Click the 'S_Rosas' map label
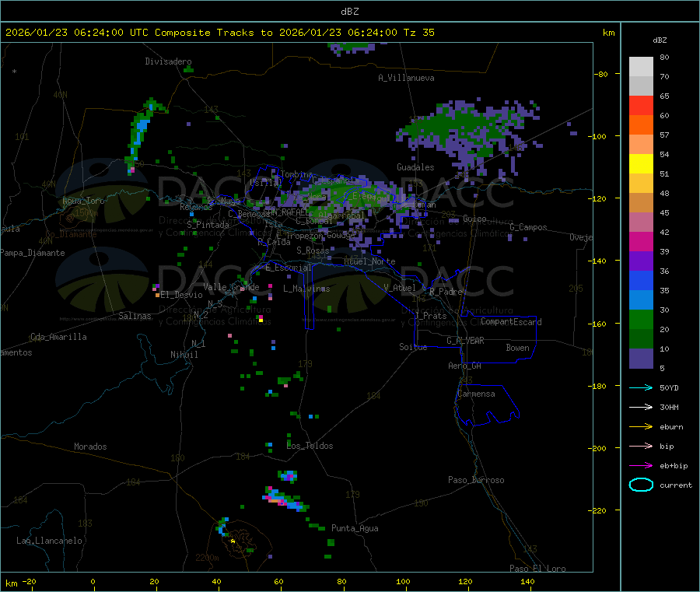This screenshot has width=700, height=592. (x=313, y=250)
